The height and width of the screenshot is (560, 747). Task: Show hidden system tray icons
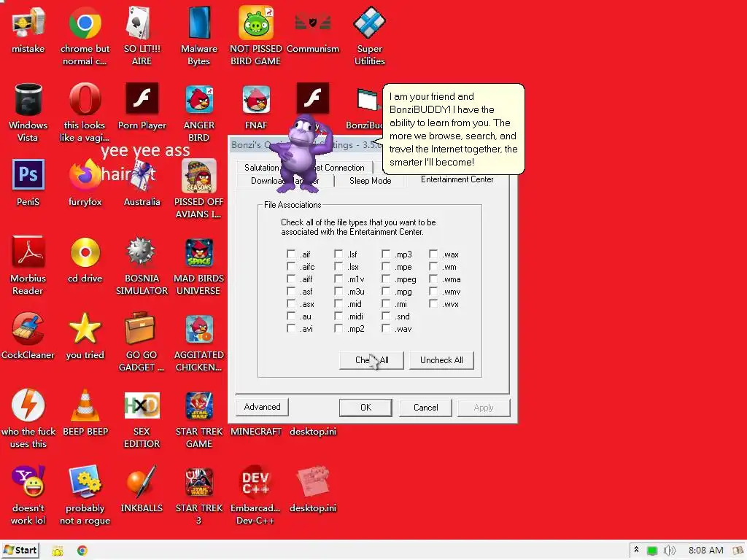pyautogui.click(x=636, y=551)
